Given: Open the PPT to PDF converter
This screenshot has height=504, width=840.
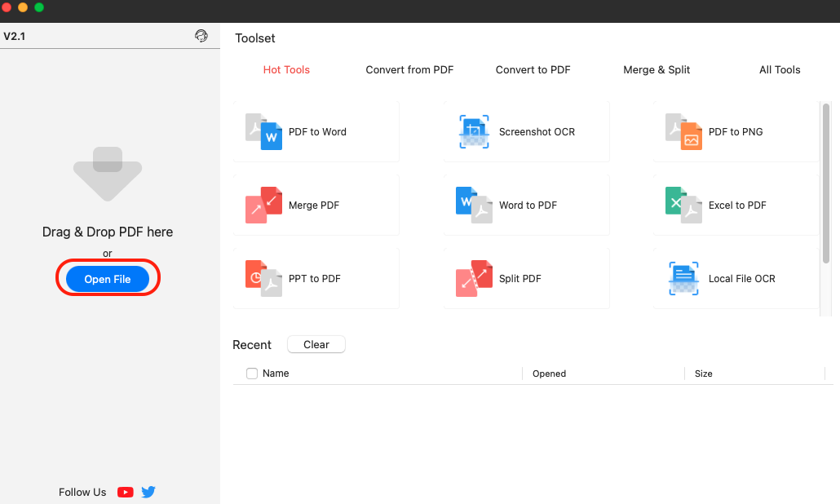Looking at the screenshot, I should click(x=315, y=278).
